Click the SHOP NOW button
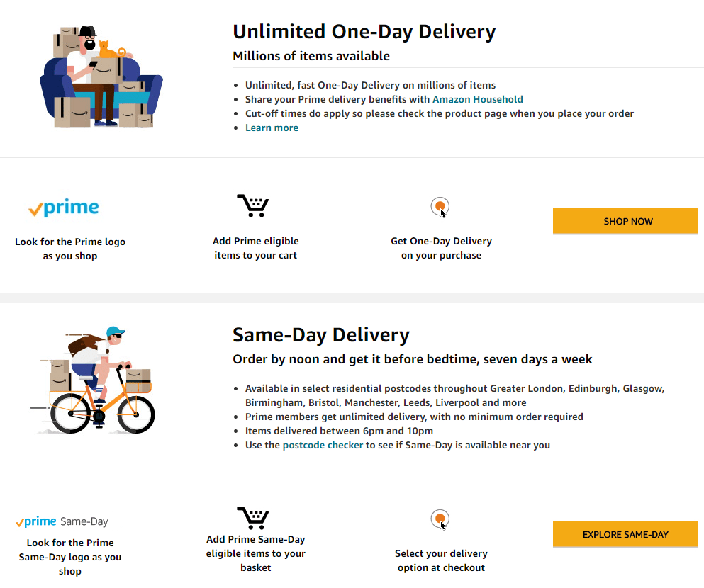Viewport: 704px width, 588px height. [x=625, y=221]
